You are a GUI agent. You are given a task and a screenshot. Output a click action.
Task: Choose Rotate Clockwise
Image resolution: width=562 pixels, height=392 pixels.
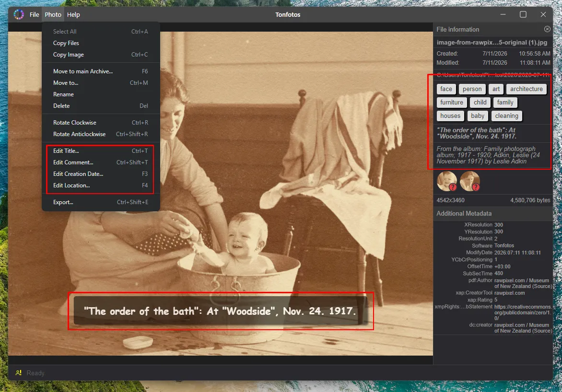100,123
